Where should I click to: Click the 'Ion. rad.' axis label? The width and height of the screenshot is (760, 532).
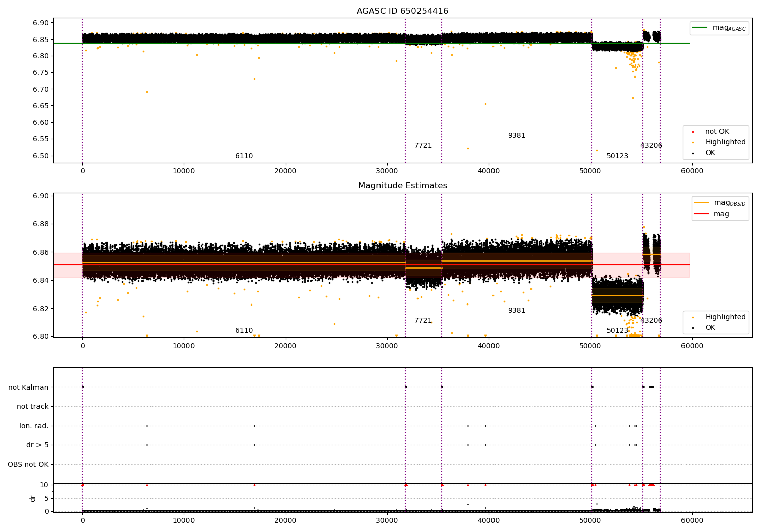(34, 426)
